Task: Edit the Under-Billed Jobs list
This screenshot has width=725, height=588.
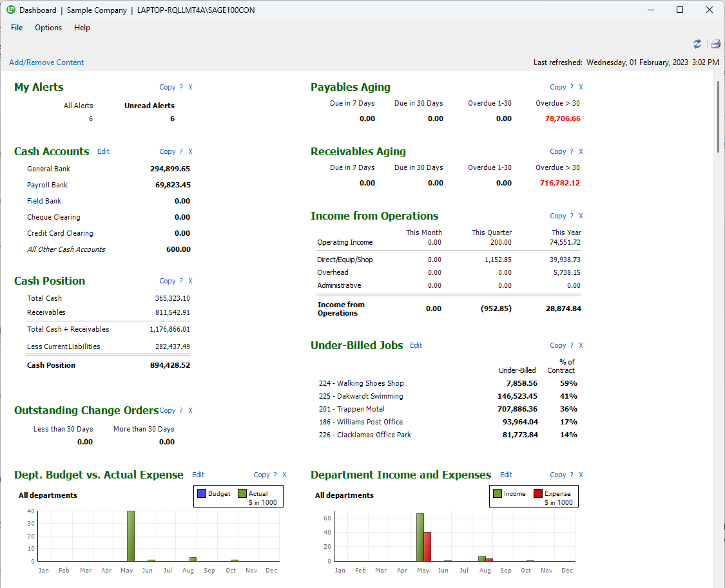Action: 416,346
